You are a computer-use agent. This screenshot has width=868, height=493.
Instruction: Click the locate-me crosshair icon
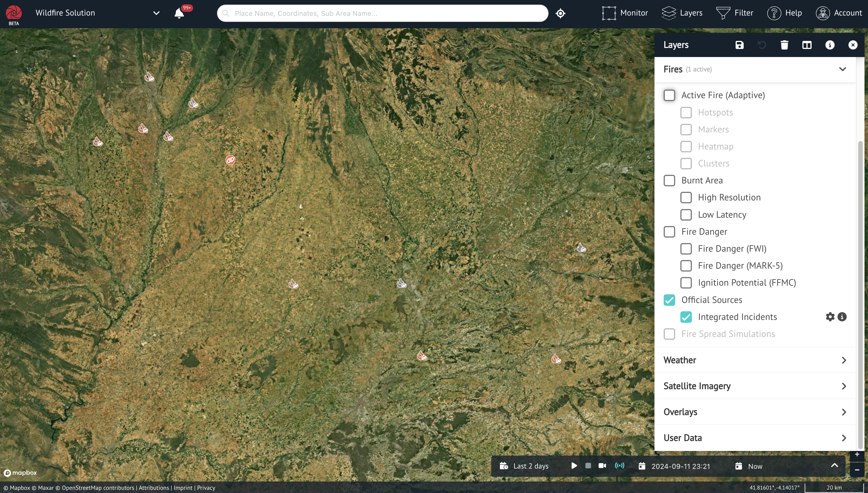pyautogui.click(x=560, y=14)
